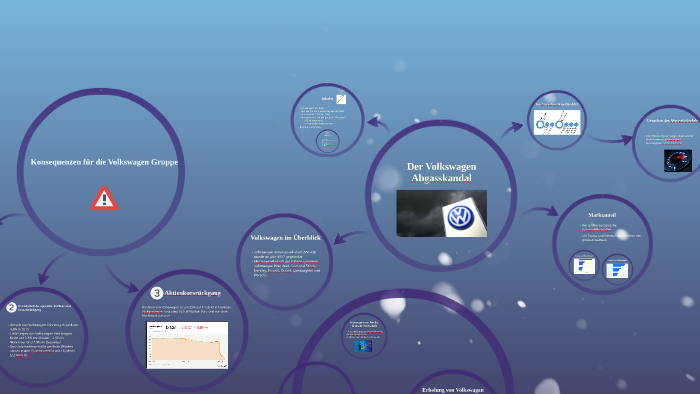
Task: Click the paragraph text under Aktienkursrückgang
Action: point(187,311)
